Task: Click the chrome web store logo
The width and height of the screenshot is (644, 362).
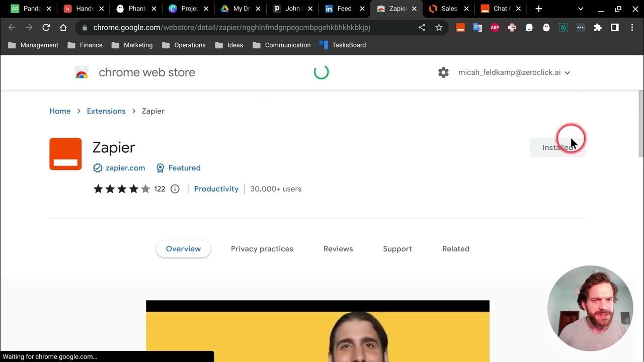Action: [82, 72]
